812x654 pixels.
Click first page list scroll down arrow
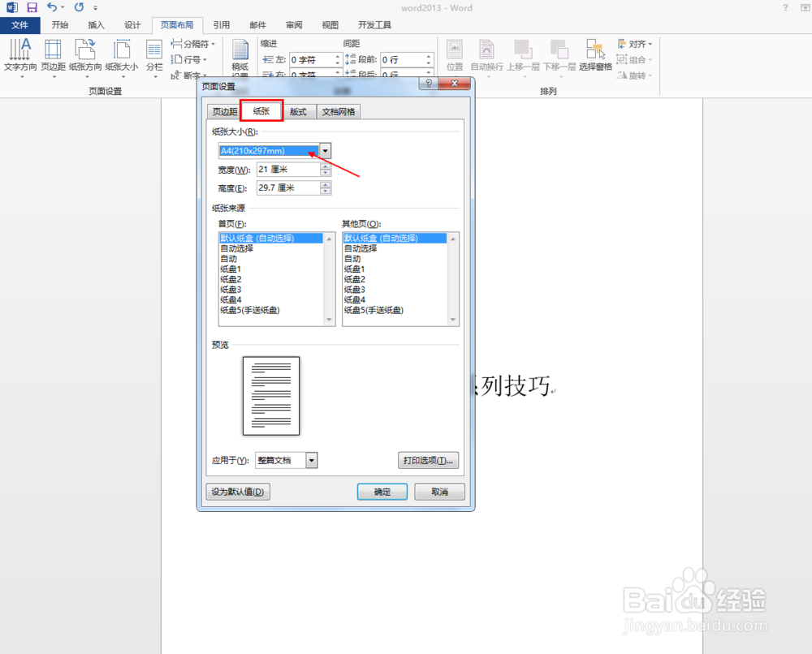(x=330, y=320)
